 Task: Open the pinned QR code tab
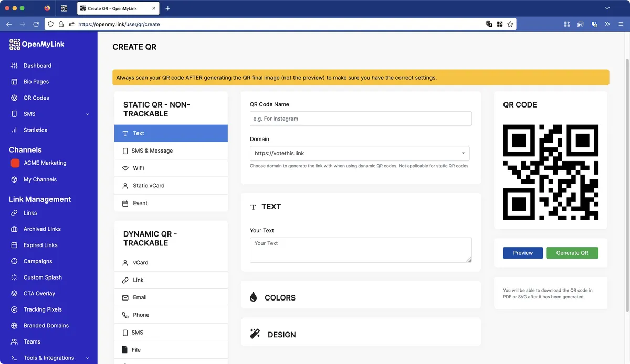(64, 8)
